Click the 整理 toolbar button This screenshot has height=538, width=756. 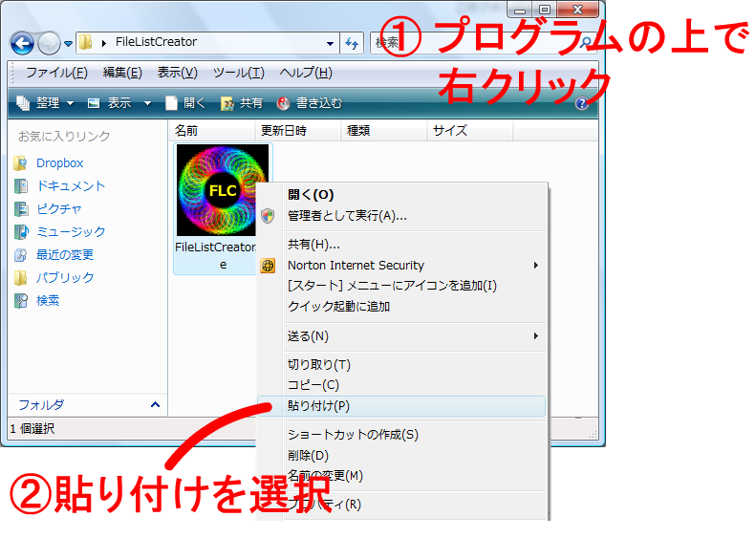click(x=45, y=102)
